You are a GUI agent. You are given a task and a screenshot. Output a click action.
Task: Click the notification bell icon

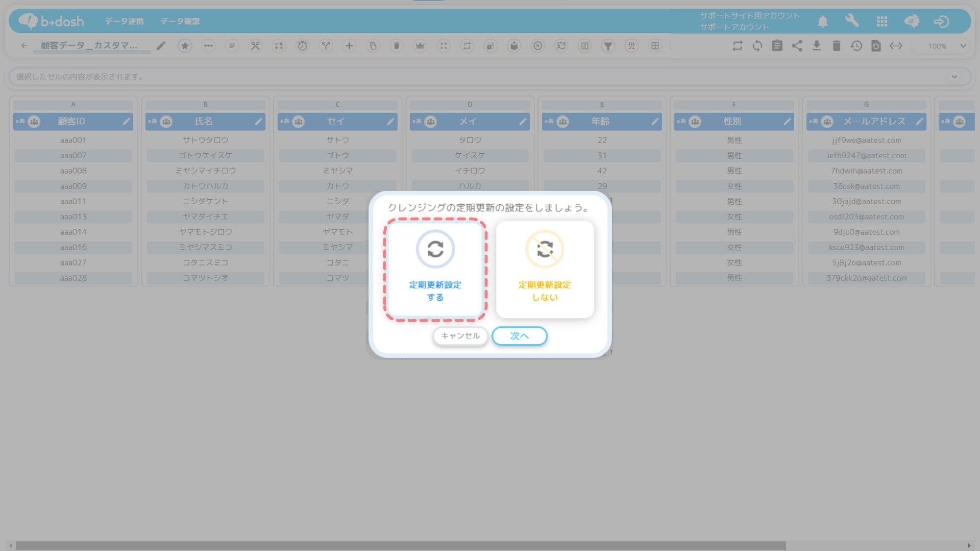823,22
